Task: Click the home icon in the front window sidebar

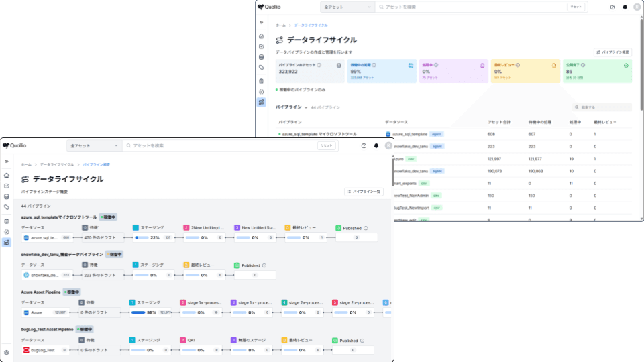Action: click(7, 175)
